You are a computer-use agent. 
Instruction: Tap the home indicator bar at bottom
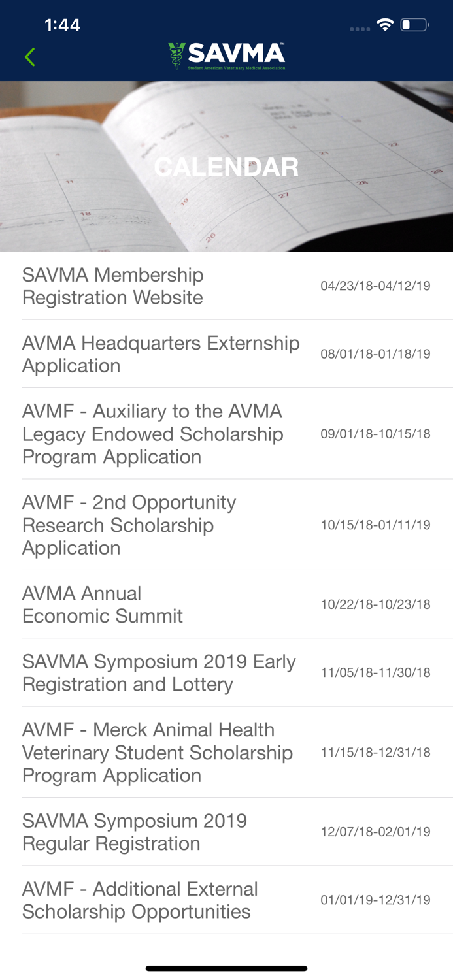click(226, 968)
